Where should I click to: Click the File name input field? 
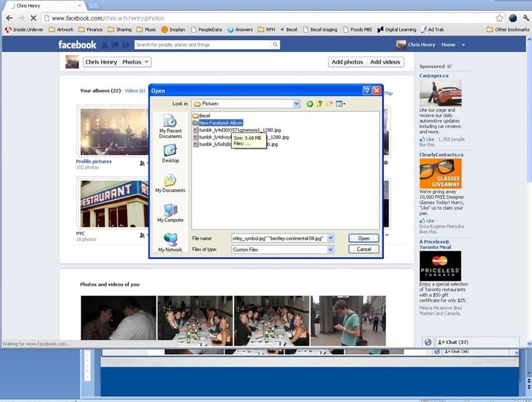point(279,238)
